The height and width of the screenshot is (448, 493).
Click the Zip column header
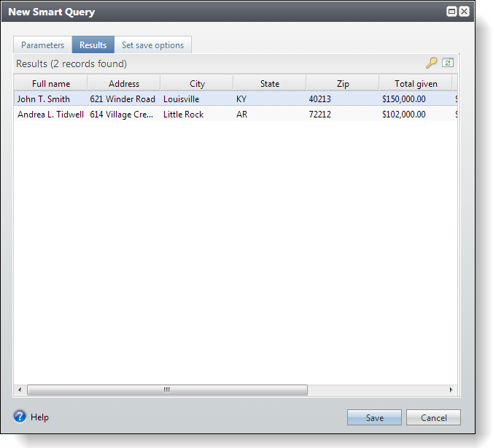[x=343, y=84]
